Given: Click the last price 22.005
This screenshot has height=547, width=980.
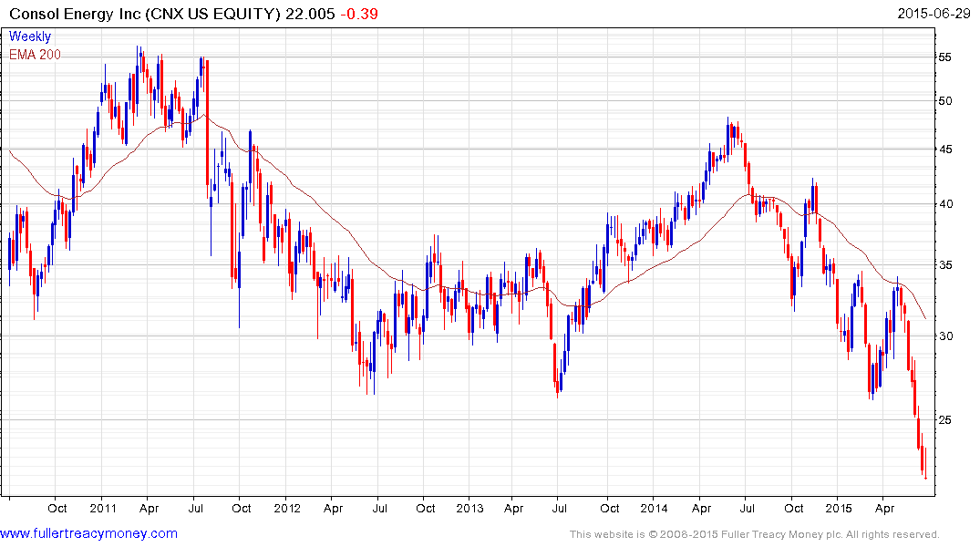Looking at the screenshot, I should pos(310,14).
